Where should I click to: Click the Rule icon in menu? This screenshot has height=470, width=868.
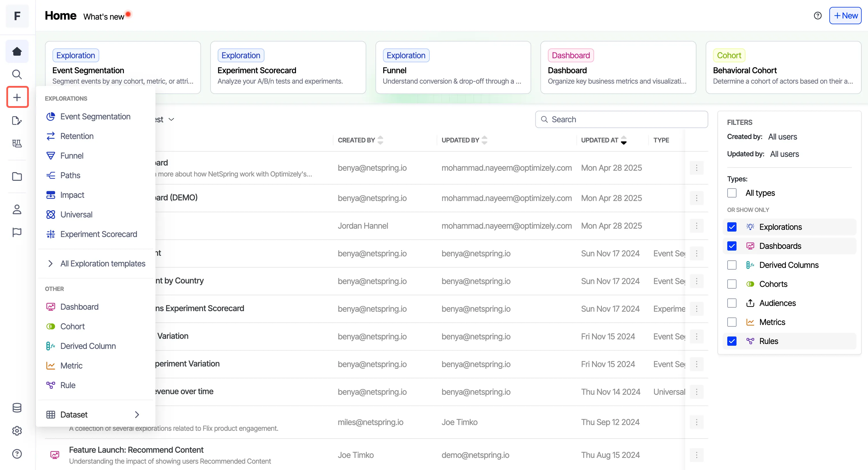[x=50, y=385]
